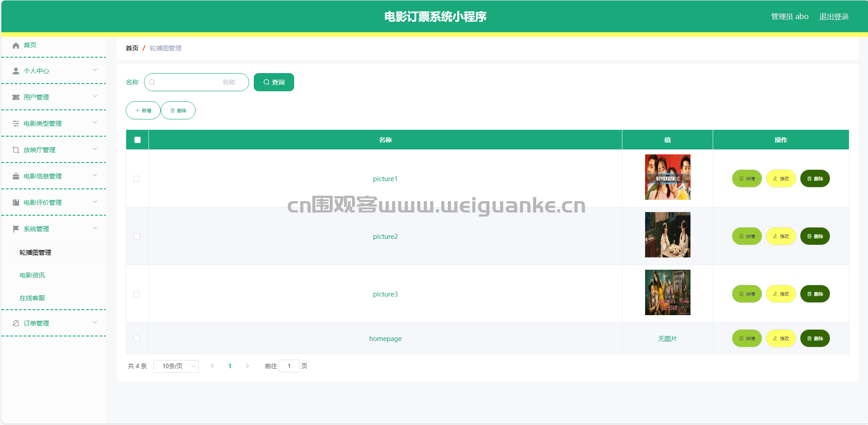868x425 pixels.
Task: Click the sliders icon next to 电影类型管理
Action: (x=16, y=124)
